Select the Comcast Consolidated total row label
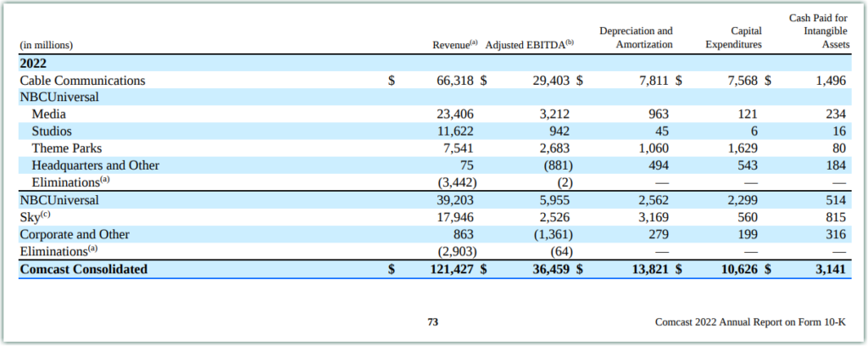This screenshot has width=868, height=346. [x=83, y=270]
